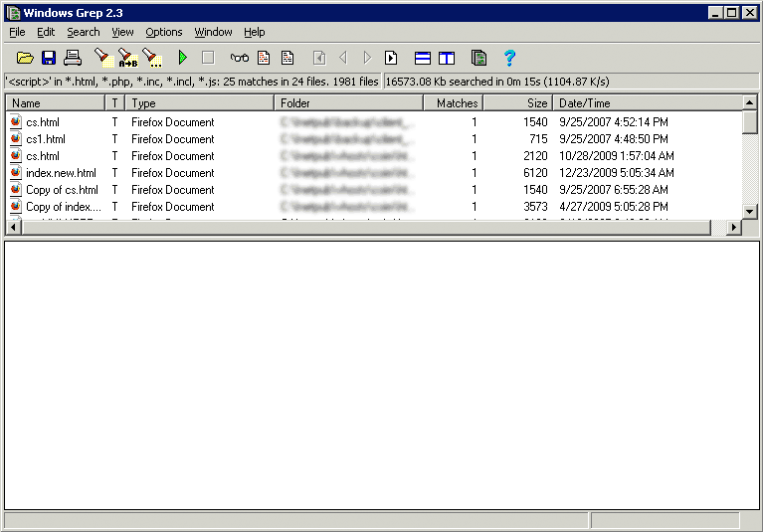763x532 pixels.
Task: Run search with the green play arrow
Action: 182,58
